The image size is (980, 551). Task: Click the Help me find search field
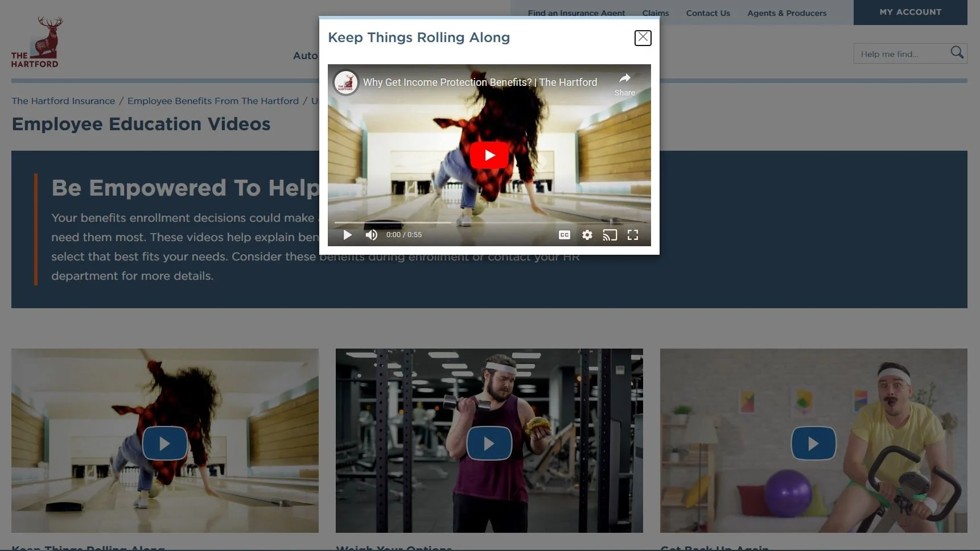tap(901, 54)
